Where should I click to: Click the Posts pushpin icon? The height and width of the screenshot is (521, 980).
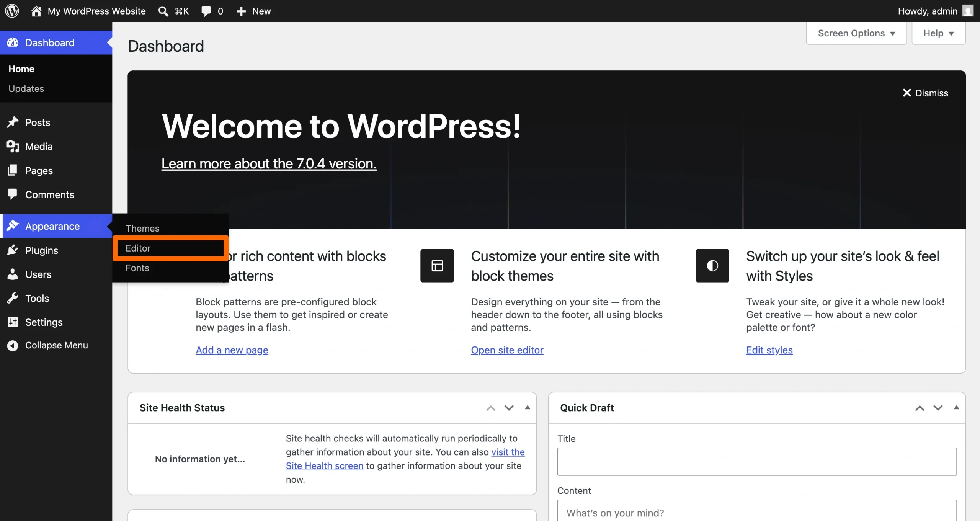pos(13,122)
